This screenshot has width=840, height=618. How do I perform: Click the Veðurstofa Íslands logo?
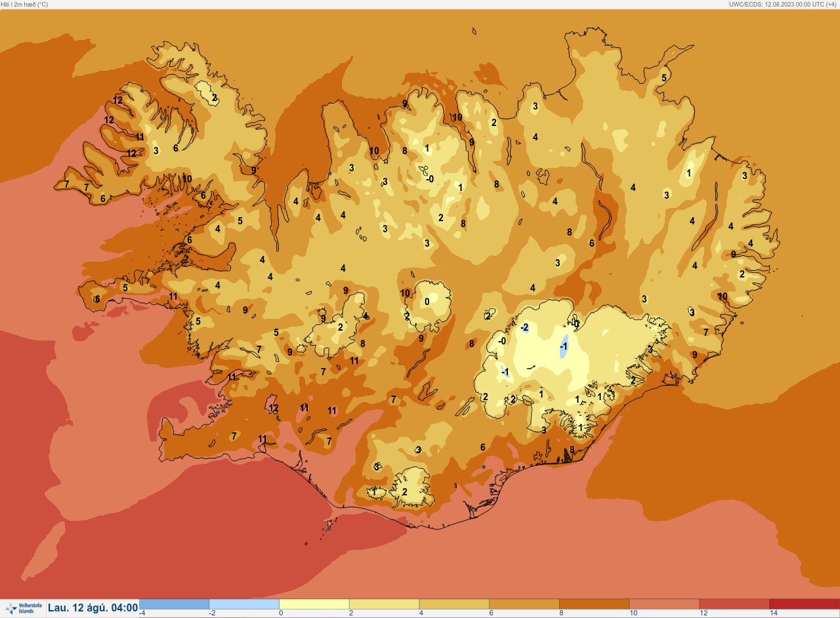point(23,608)
